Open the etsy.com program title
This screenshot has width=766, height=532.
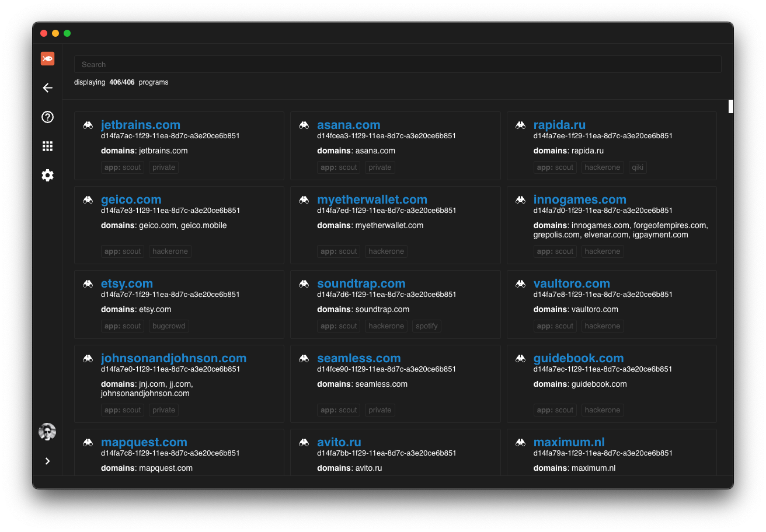click(127, 283)
